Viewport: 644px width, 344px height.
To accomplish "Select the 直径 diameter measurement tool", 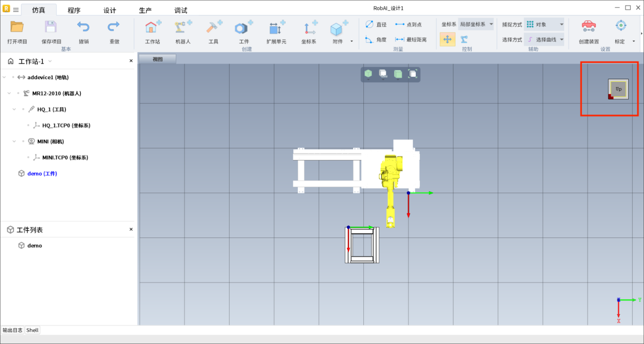I will pos(376,24).
